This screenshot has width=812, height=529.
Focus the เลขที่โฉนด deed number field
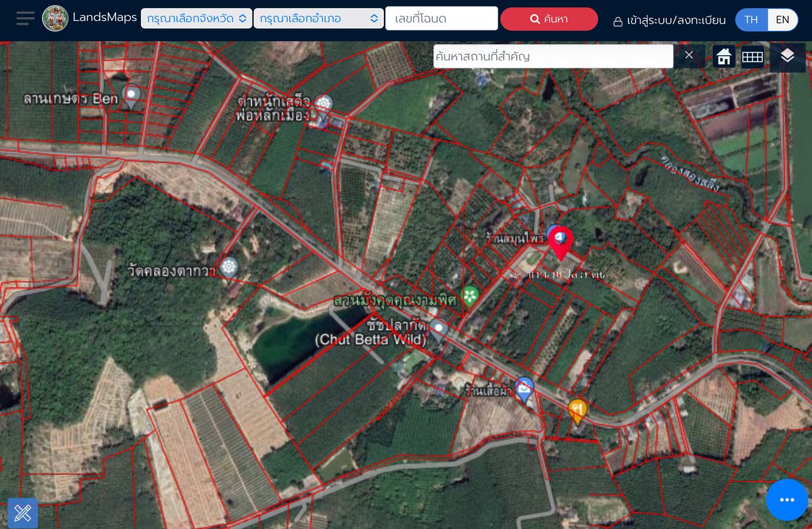click(x=442, y=18)
